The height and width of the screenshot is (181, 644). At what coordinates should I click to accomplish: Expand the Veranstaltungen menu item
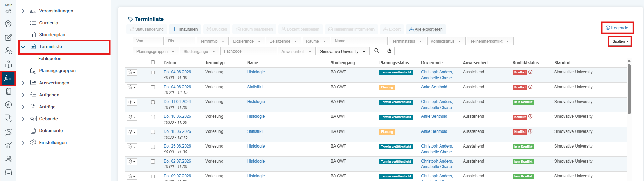coord(23,11)
